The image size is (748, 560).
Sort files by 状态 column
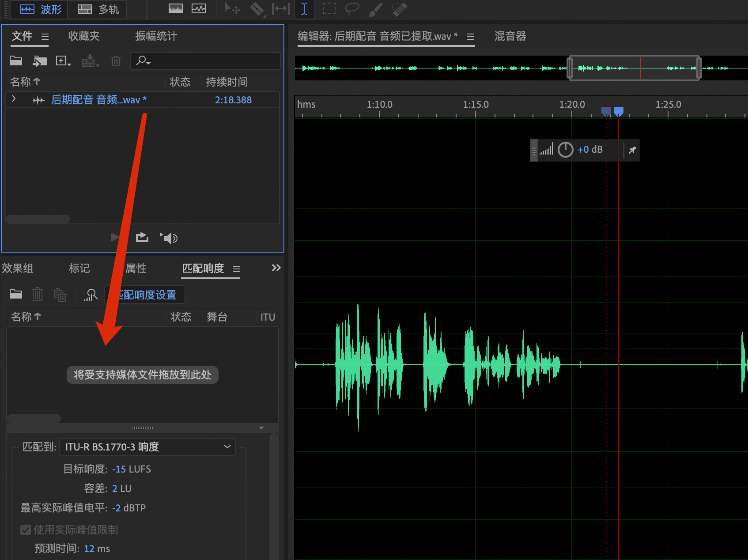pyautogui.click(x=180, y=82)
